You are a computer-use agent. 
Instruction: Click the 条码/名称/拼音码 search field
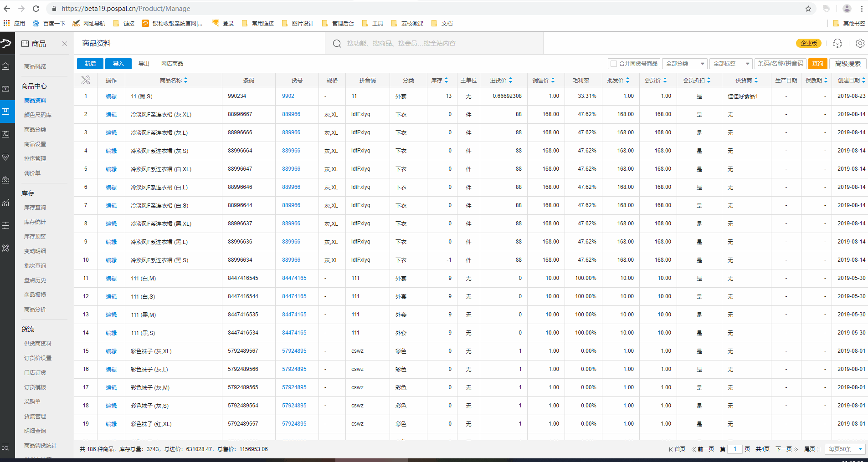click(x=780, y=64)
